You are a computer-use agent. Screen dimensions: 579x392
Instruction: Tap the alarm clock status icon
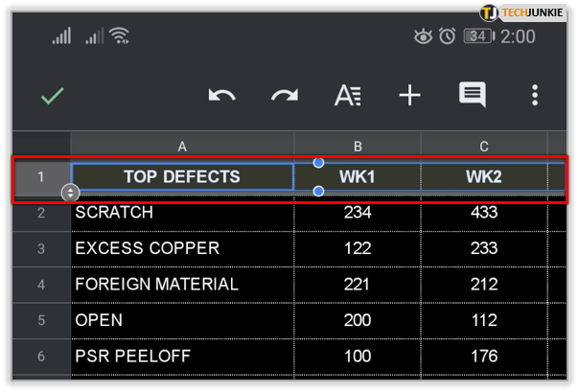[447, 36]
